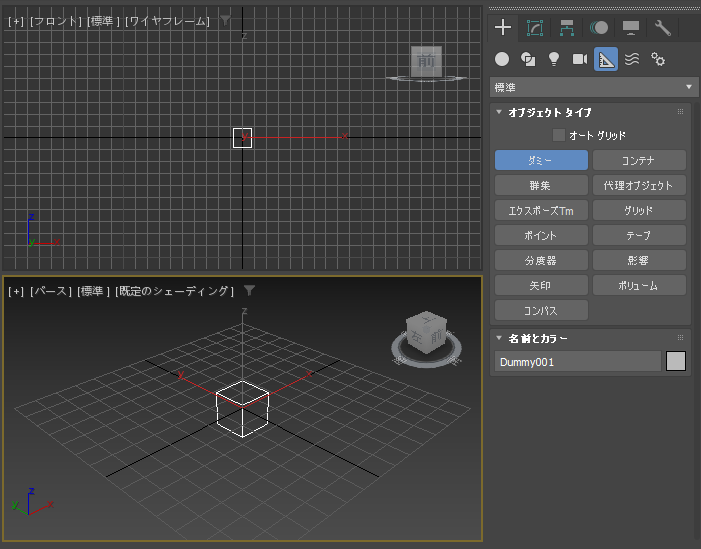Open the [フロント] view label menu

56,21
